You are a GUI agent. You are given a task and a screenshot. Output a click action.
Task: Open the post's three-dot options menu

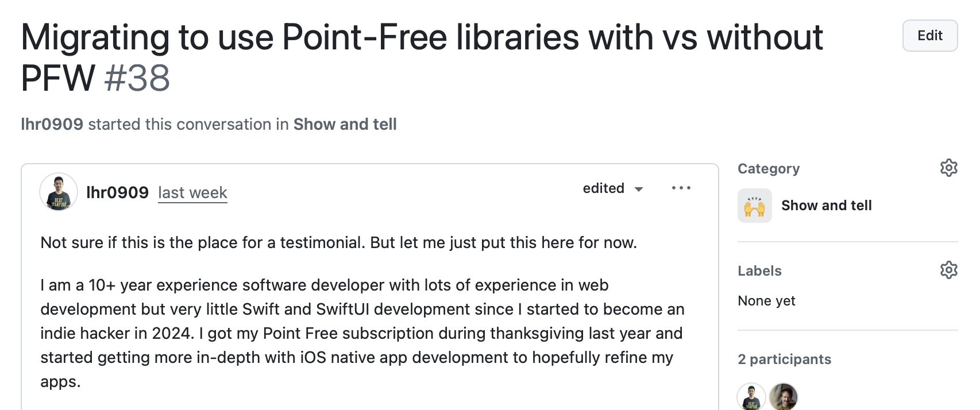[681, 188]
